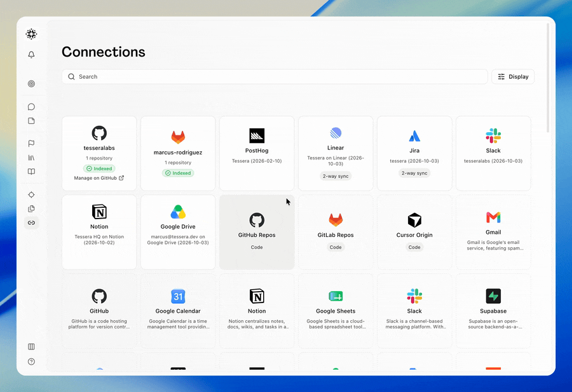Click the crosshair sidebar icon
Screen dimensions: 572x392
pyautogui.click(x=31, y=194)
